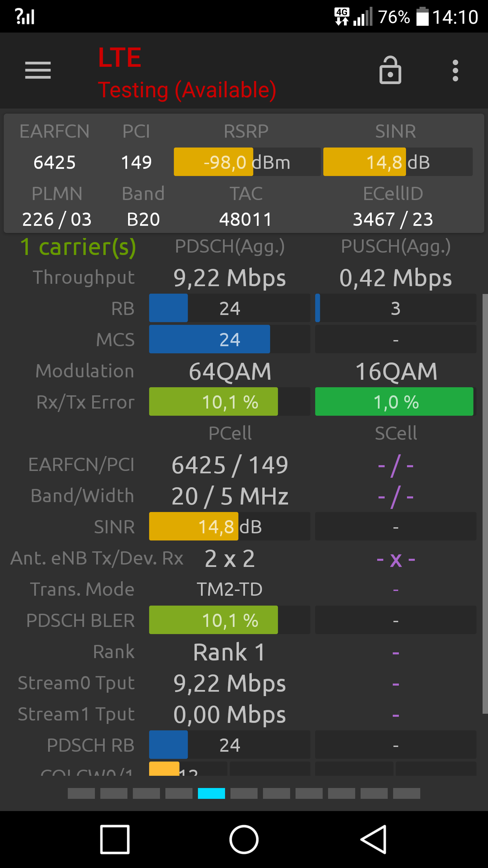Open the three-dot overflow menu
This screenshot has height=868, width=488.
455,71
